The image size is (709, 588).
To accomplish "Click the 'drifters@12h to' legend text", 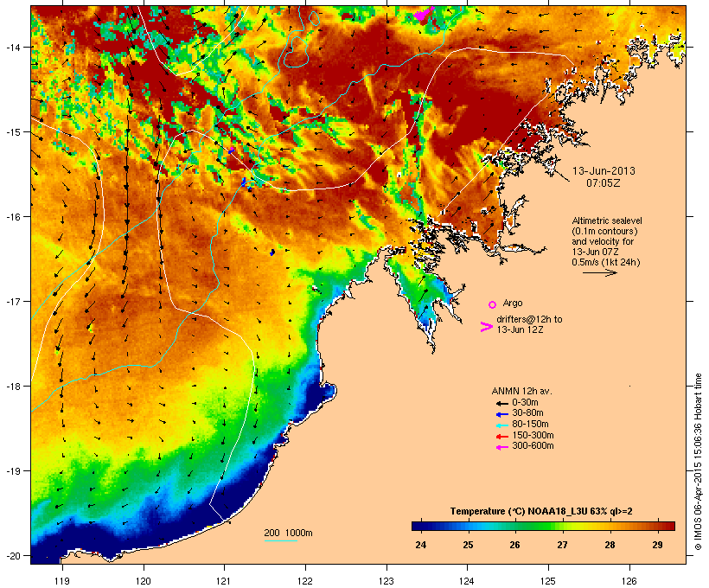I will pyautogui.click(x=529, y=319).
